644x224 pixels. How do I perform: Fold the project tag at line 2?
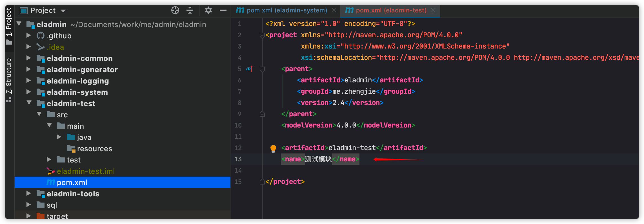tap(262, 35)
